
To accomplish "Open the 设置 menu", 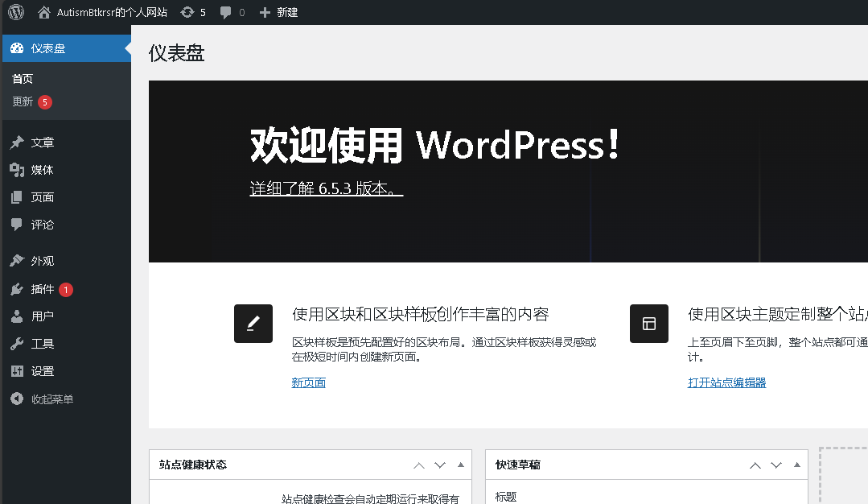I will [x=43, y=371].
